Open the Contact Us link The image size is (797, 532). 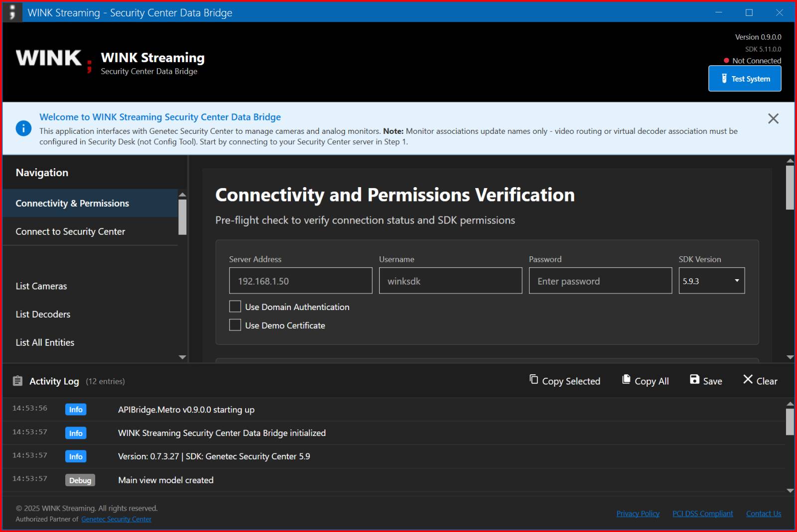[x=764, y=514]
